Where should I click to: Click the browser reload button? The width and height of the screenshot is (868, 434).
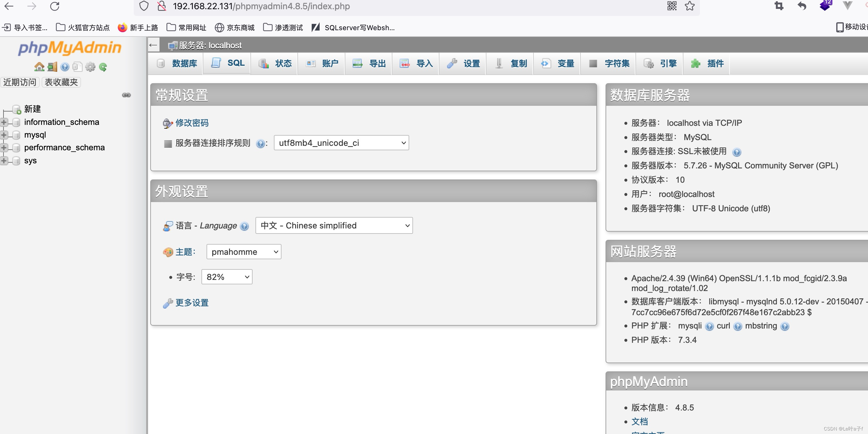pyautogui.click(x=55, y=6)
